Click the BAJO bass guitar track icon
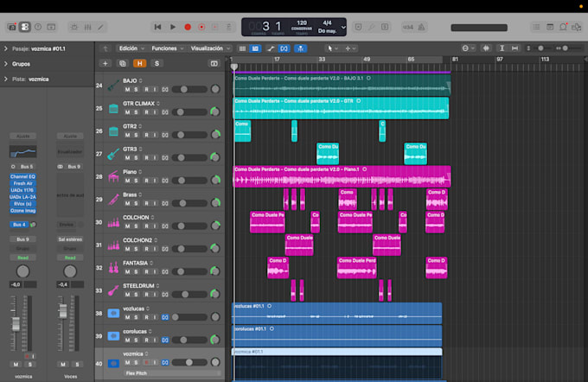The width and height of the screenshot is (588, 382). click(113, 86)
